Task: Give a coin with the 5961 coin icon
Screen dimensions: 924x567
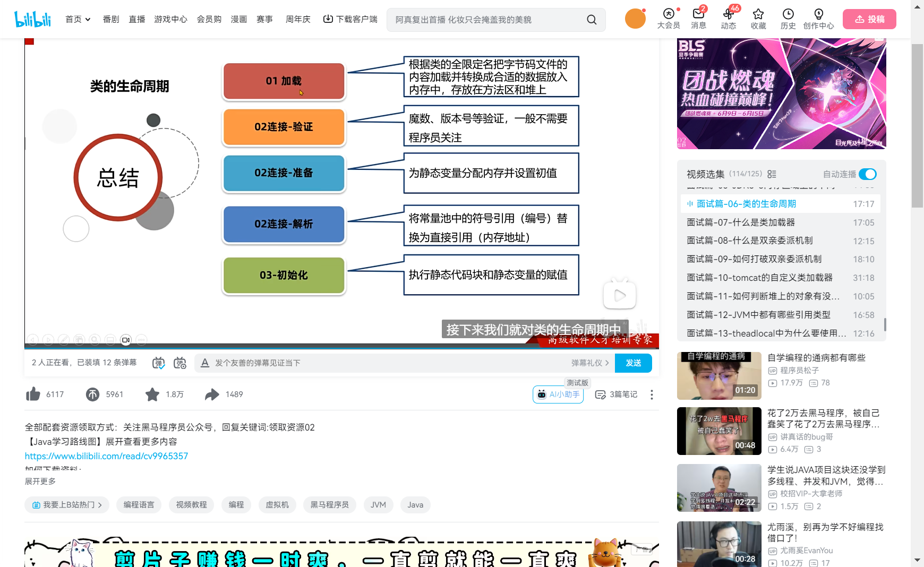Action: pyautogui.click(x=92, y=394)
